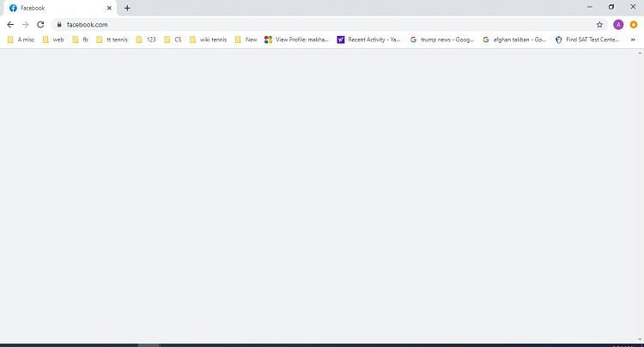
Task: Open the purple profile avatar menu
Action: click(x=618, y=25)
